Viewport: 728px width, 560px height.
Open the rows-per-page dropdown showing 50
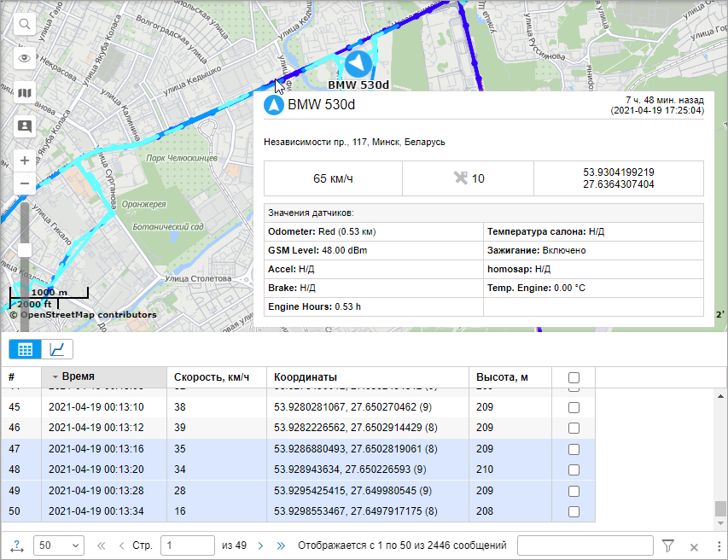[59, 545]
